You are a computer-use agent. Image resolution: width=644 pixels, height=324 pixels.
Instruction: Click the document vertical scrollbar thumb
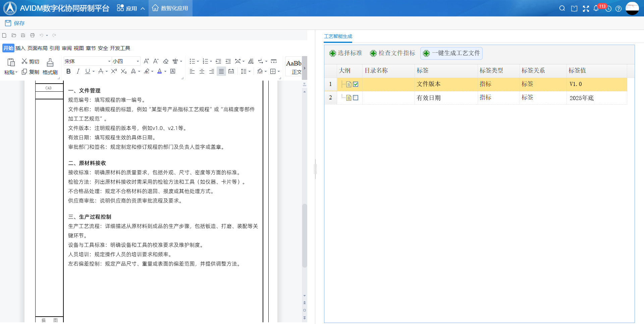click(305, 235)
